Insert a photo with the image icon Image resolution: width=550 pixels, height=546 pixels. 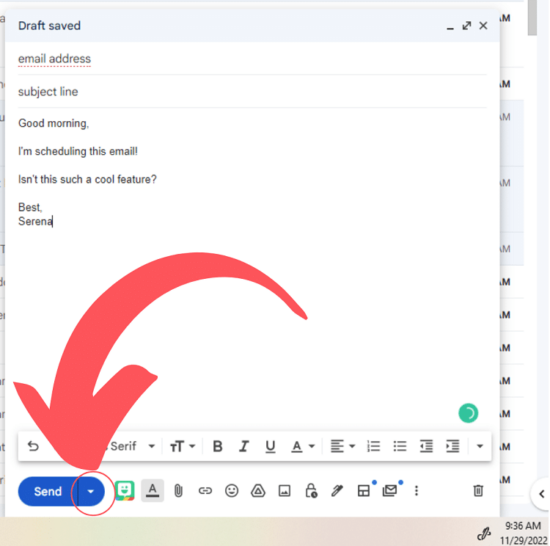(284, 491)
